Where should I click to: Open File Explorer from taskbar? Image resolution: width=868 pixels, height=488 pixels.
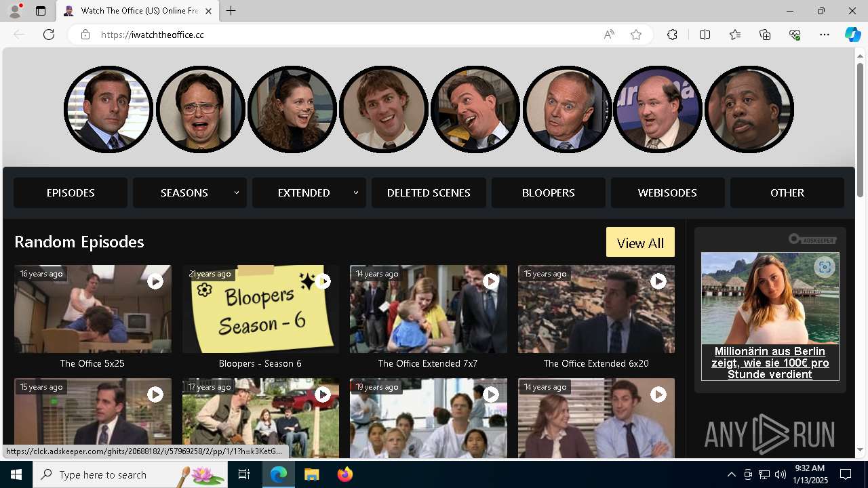pyautogui.click(x=311, y=474)
